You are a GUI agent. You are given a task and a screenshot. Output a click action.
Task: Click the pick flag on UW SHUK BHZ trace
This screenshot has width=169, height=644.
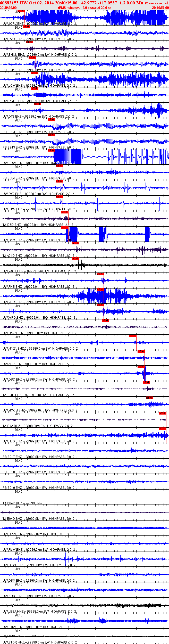[x=29, y=42]
